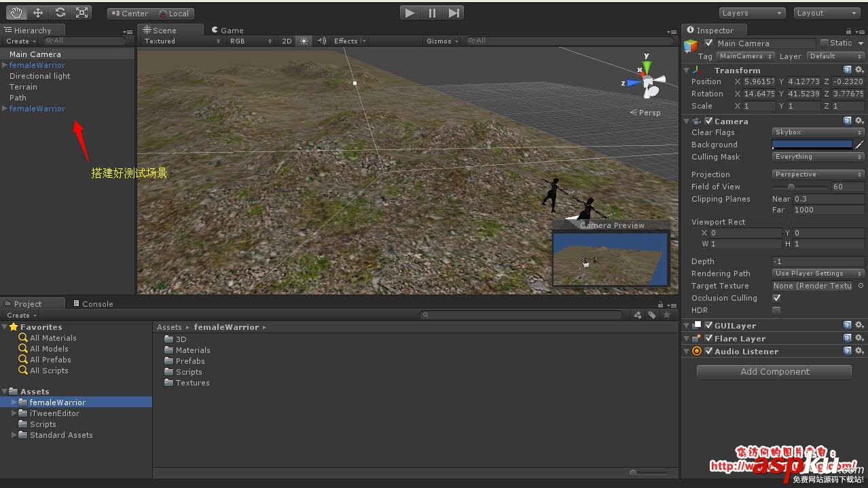Disable the Occlusion Culling checkbox

tap(776, 298)
